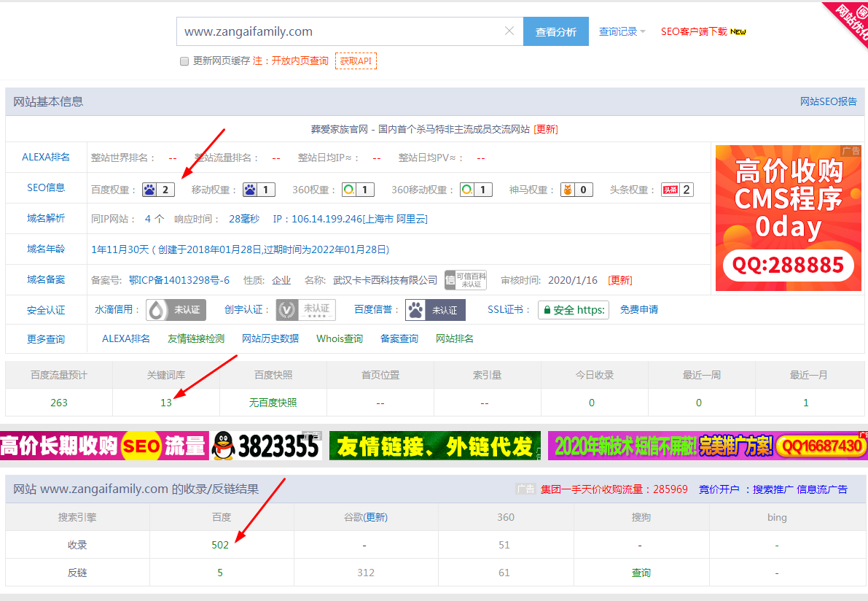The width and height of the screenshot is (868, 601).
Task: Click keyword library value 13
Action: (x=166, y=403)
